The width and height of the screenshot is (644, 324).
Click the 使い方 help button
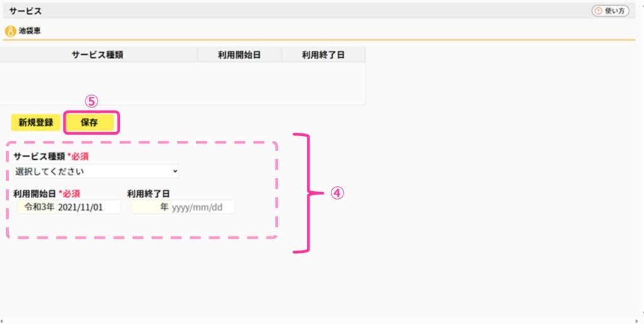coord(610,11)
